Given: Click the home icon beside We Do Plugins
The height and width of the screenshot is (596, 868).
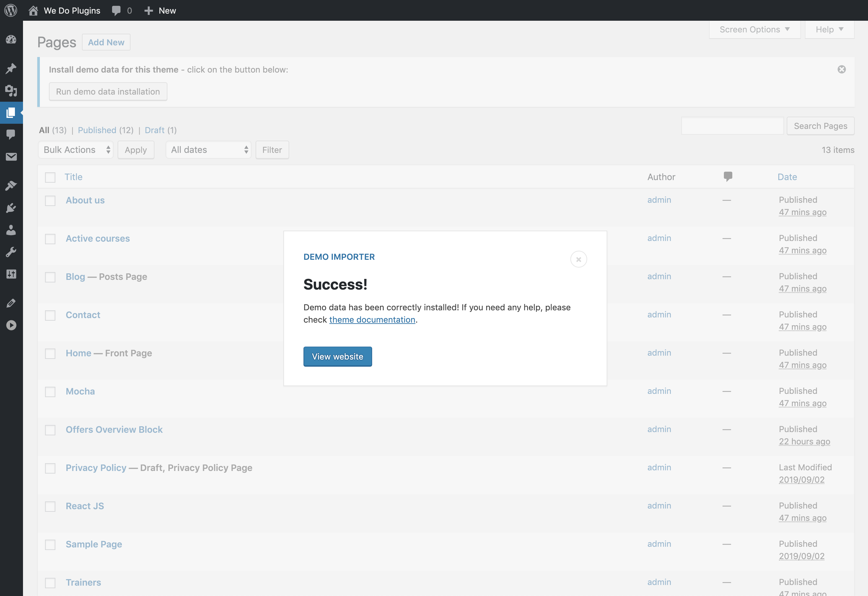Looking at the screenshot, I should [x=33, y=10].
